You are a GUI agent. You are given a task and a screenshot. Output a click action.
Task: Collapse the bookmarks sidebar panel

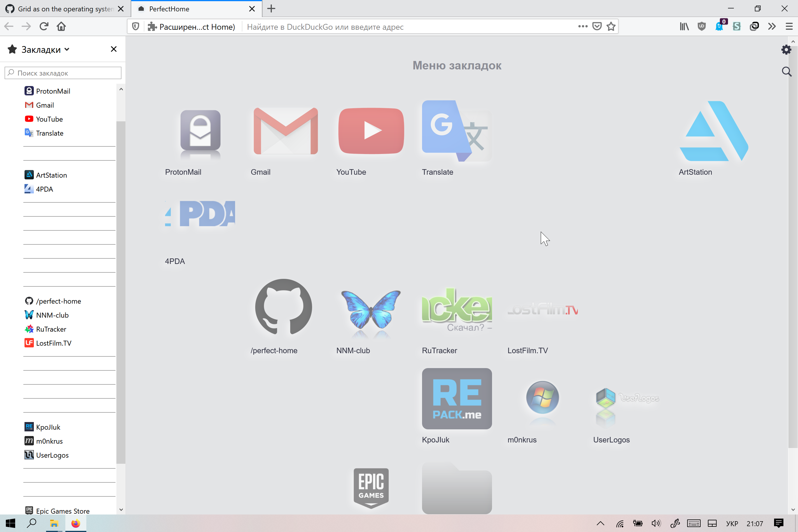click(114, 49)
